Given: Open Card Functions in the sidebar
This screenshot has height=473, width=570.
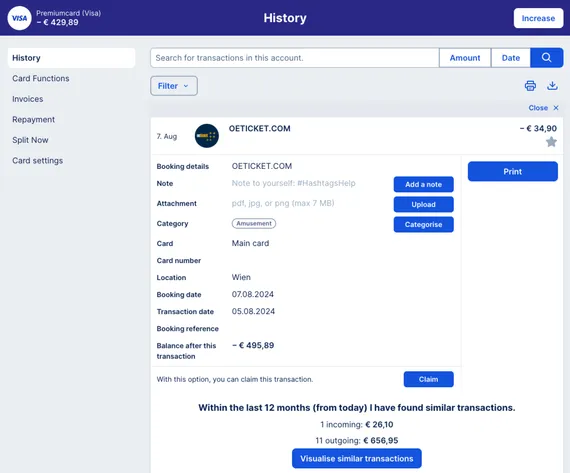Looking at the screenshot, I should coord(41,78).
